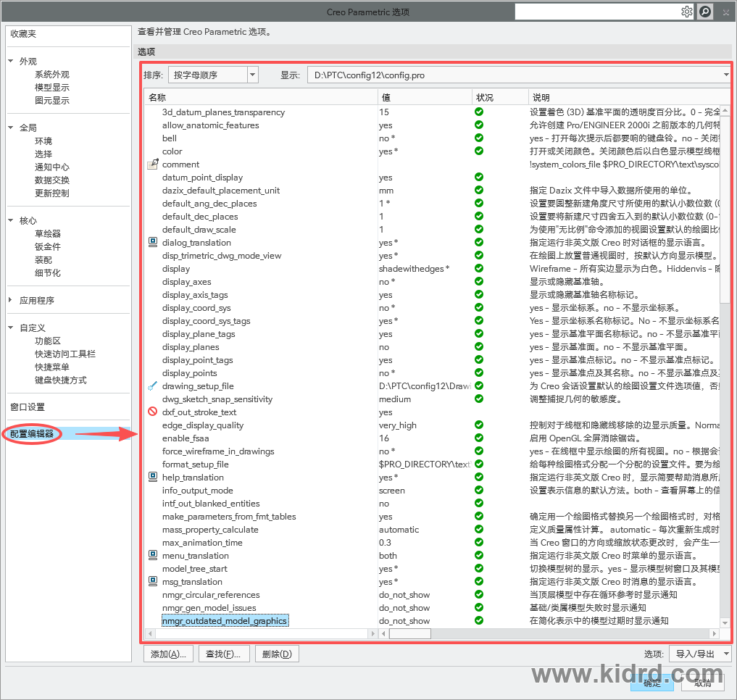Screen dimensions: 737x700
Task: Click the drawing_setup_file wand icon
Action: click(152, 386)
